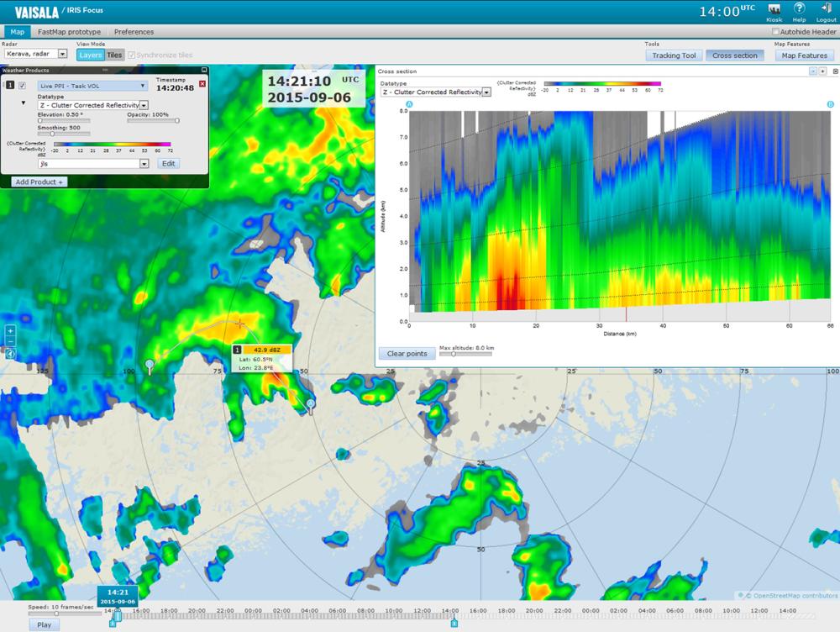
Task: Click the map compass reset icon
Action: (x=10, y=355)
